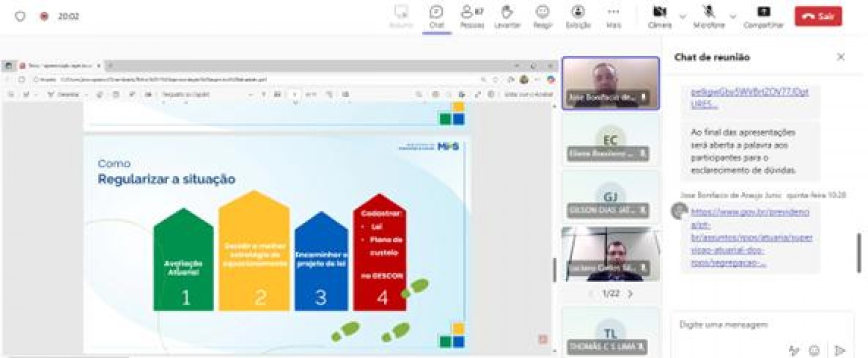Go to next participants page arrow
868x358 pixels.
coord(630,293)
